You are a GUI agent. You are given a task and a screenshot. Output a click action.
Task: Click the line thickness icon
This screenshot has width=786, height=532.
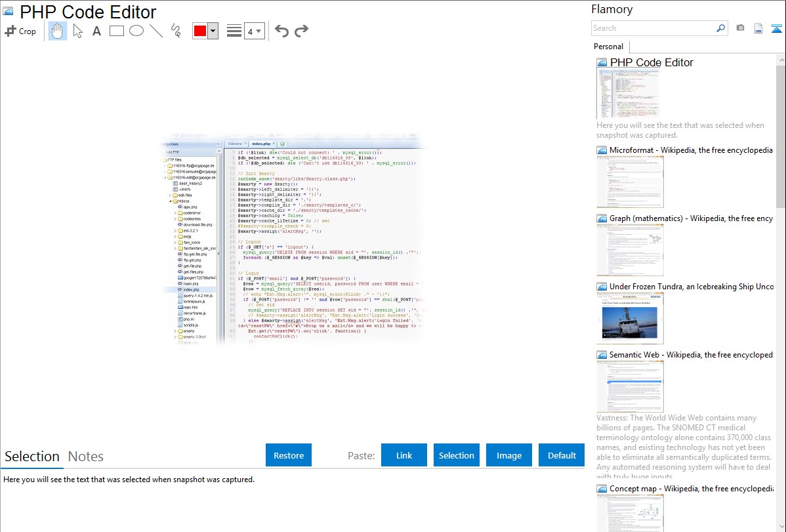tap(234, 31)
